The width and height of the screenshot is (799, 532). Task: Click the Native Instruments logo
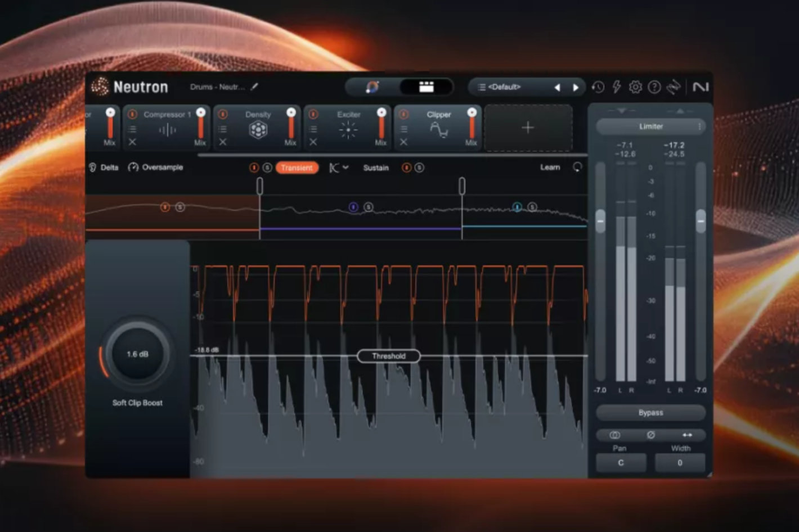701,87
